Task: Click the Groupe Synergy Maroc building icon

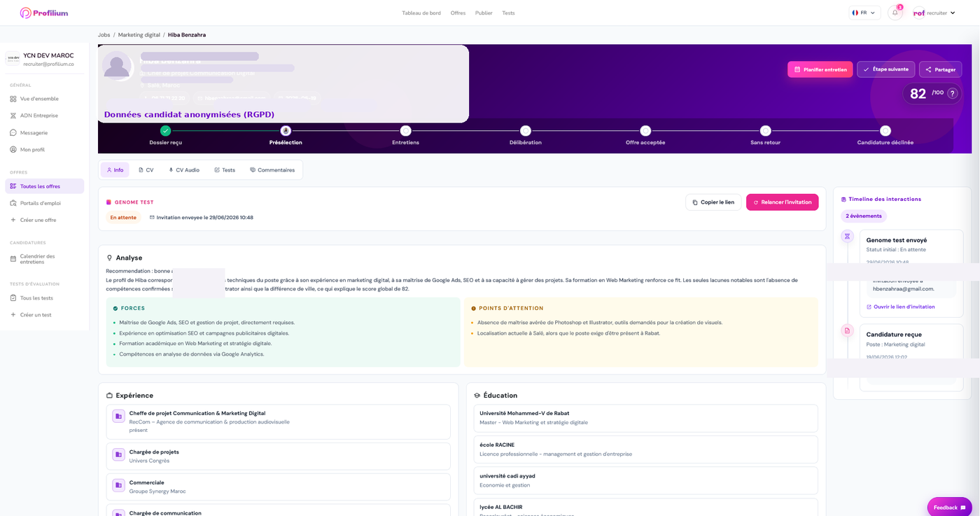Action: click(x=118, y=485)
